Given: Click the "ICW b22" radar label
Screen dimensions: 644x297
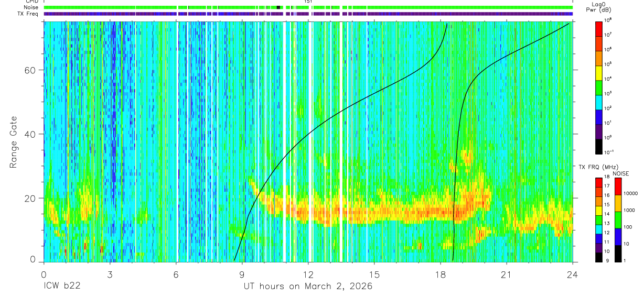Looking at the screenshot, I should (62, 286).
